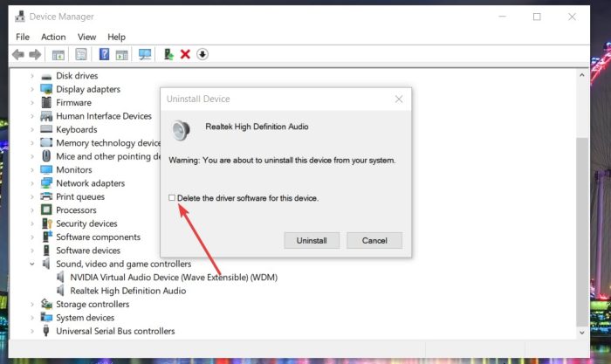Click the Back arrow toolbar icon
Screen dimensions: 611x364
[x=18, y=55]
